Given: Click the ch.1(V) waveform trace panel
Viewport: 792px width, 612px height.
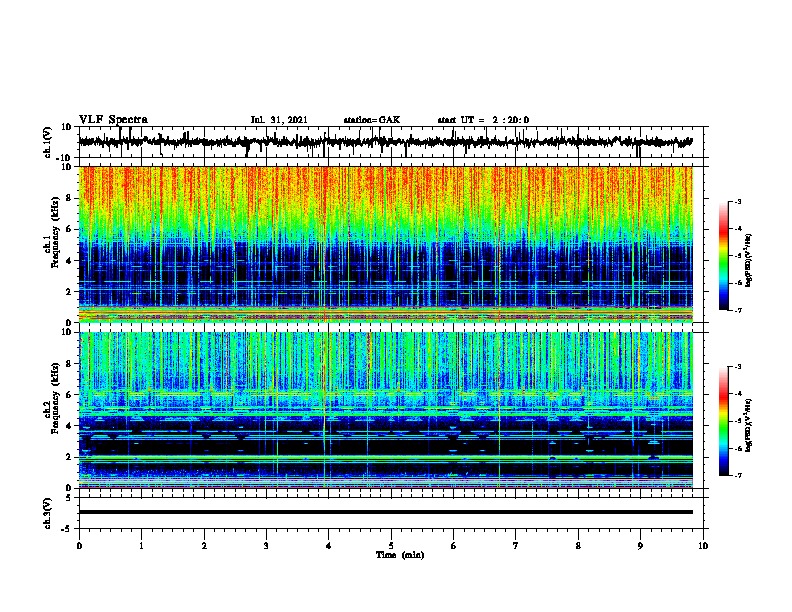Looking at the screenshot, I should [391, 142].
